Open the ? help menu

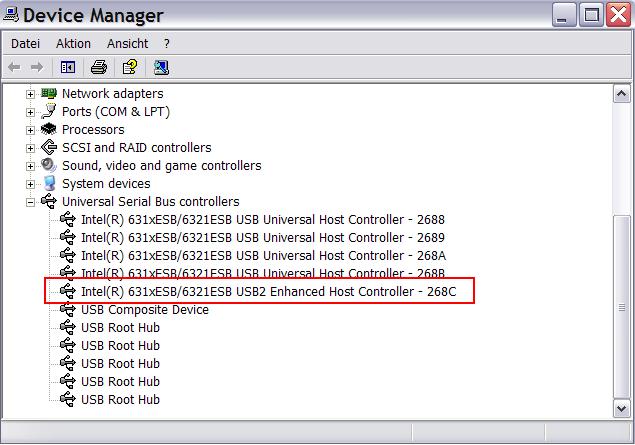point(166,43)
